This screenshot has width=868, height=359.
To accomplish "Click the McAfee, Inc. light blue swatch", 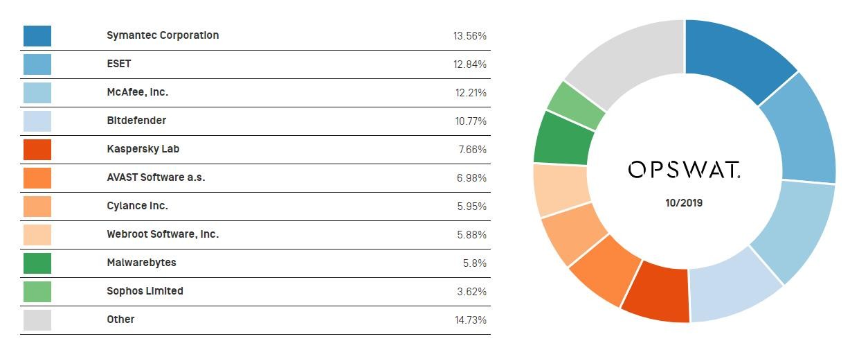I will tap(37, 93).
